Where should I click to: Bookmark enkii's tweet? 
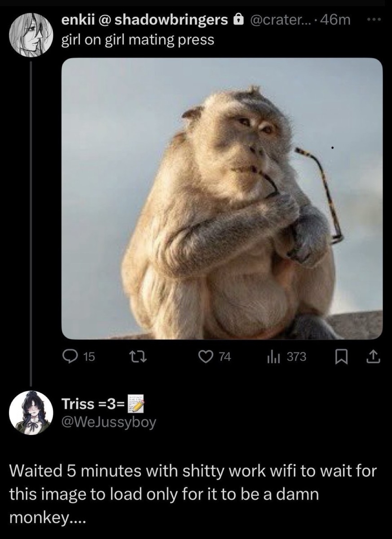click(x=340, y=357)
